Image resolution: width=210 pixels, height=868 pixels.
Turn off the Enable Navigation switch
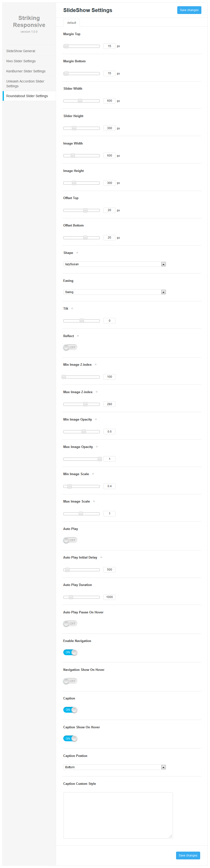click(x=70, y=652)
